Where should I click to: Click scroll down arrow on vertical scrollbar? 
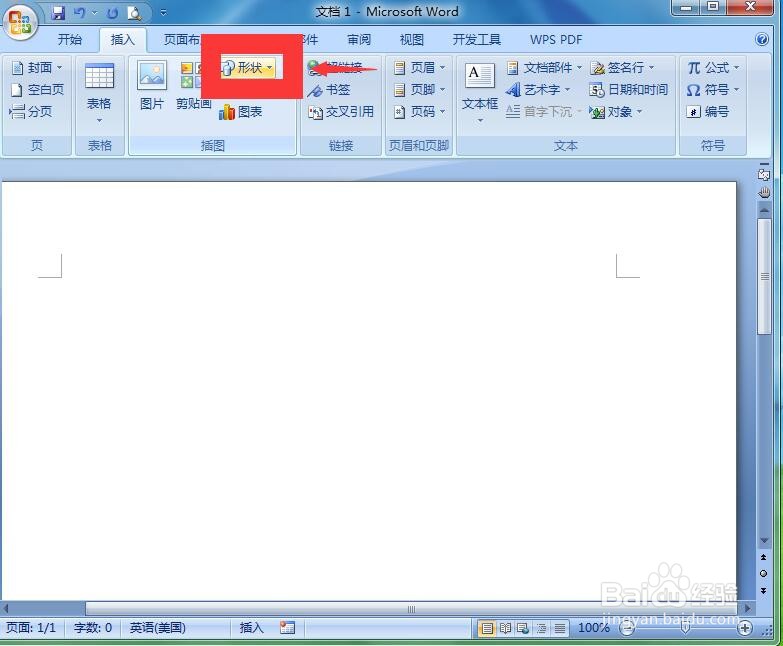tap(764, 540)
